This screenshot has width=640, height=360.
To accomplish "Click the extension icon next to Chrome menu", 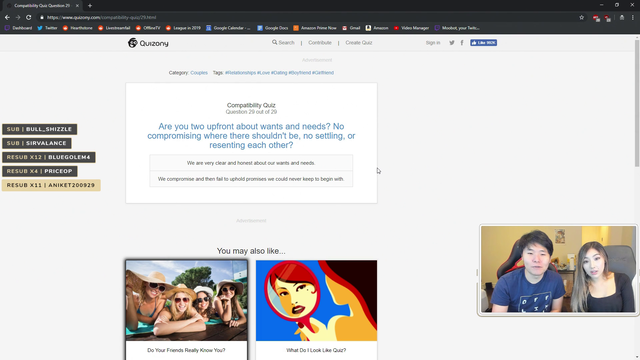I will 622,18.
